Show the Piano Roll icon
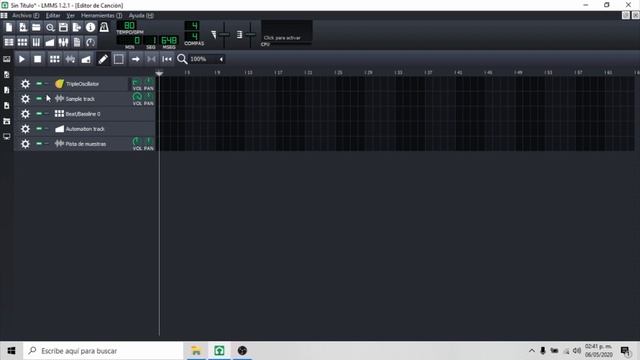The width and height of the screenshot is (640, 360). tap(36, 42)
